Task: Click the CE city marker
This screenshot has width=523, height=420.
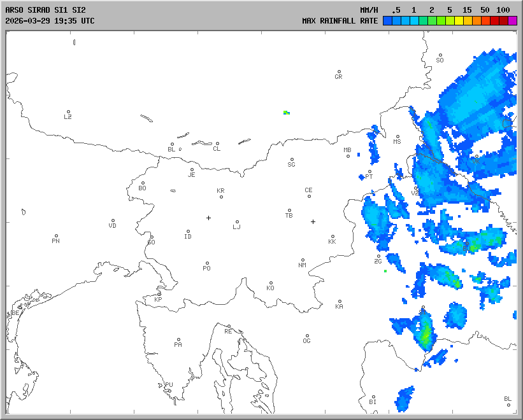Action: click(x=309, y=195)
